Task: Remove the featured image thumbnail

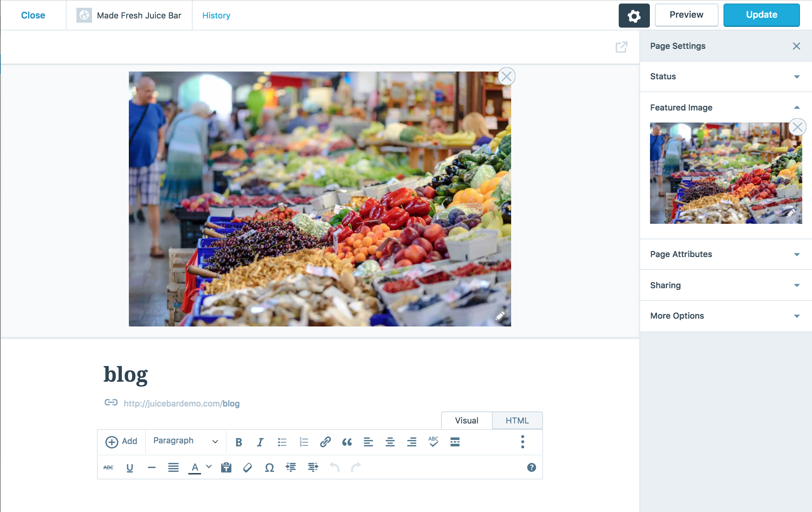Action: pyautogui.click(x=797, y=127)
